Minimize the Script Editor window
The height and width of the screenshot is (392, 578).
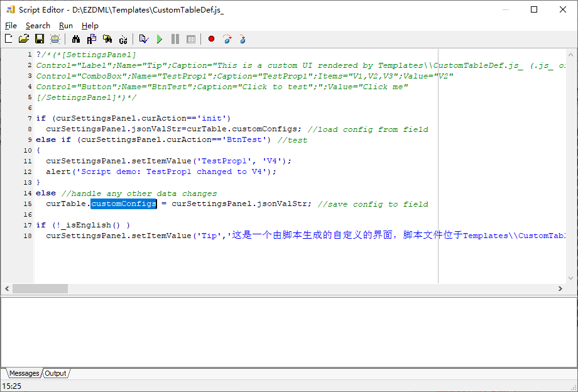(x=505, y=9)
